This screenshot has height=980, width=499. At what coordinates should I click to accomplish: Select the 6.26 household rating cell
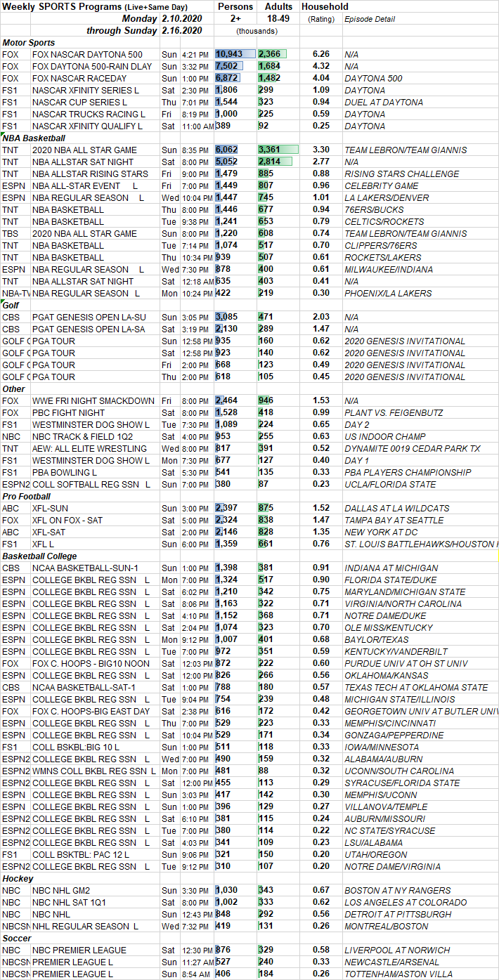click(x=320, y=54)
